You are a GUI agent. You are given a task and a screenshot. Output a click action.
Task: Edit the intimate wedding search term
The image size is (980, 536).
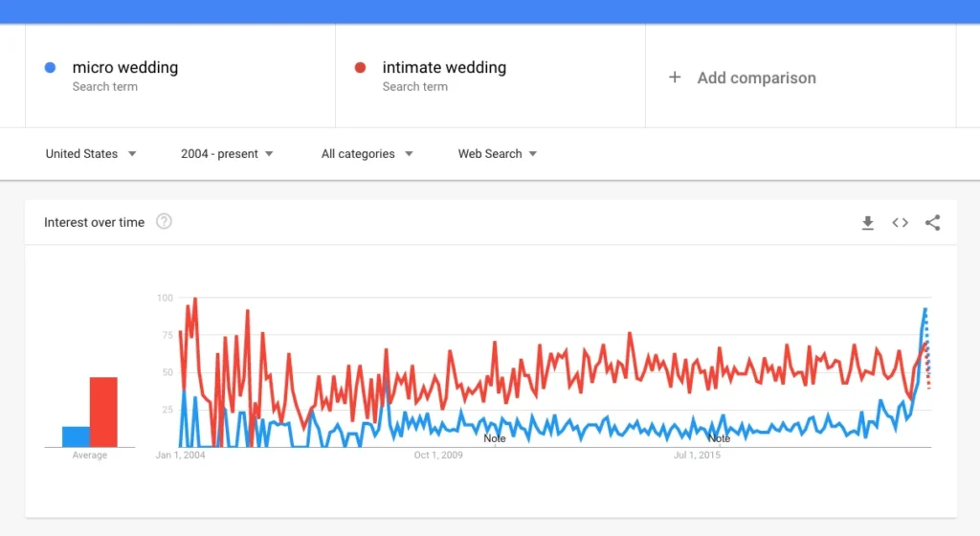[x=444, y=68]
